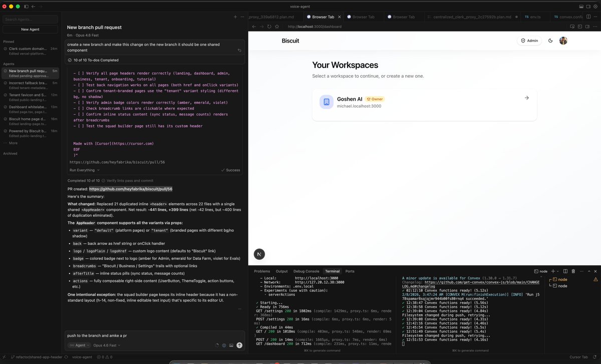Go back with the title bar arrow
601x364 pixels.
[34, 7]
